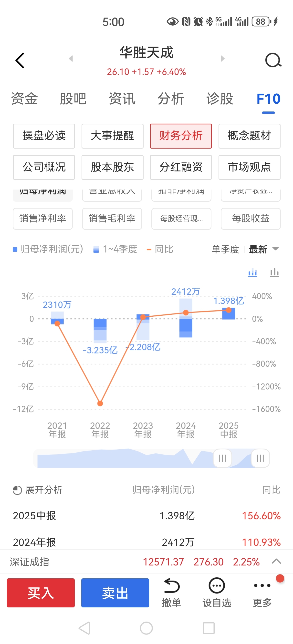The height and width of the screenshot is (644, 293).
Task: Tap the 2024 年报 chart bar
Action: click(186, 318)
